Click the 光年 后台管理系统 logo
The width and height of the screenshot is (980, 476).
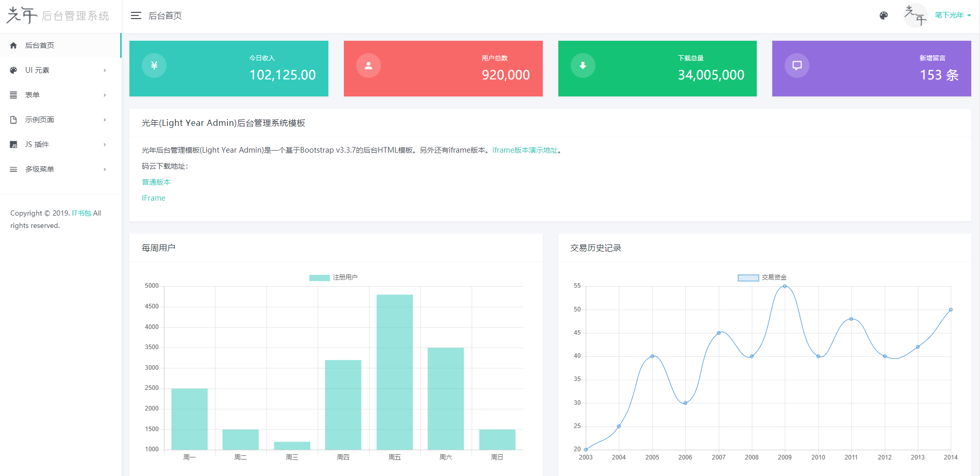(58, 15)
